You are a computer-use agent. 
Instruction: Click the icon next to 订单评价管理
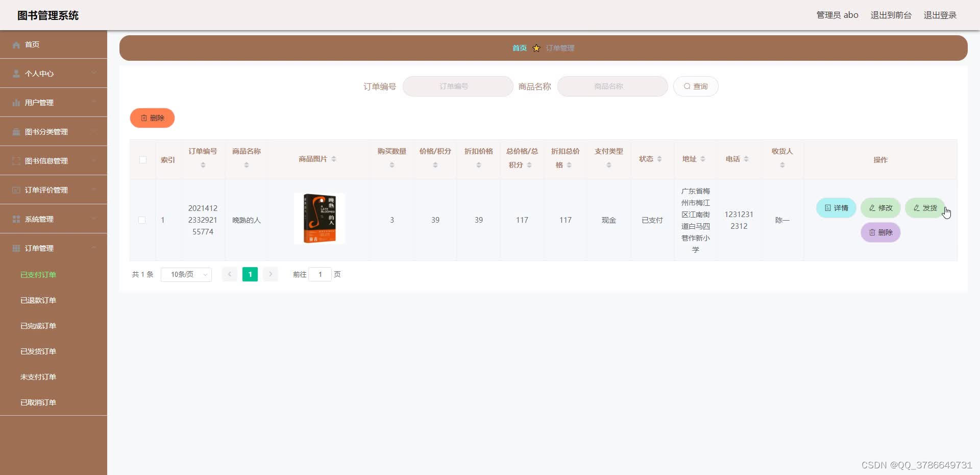[16, 190]
